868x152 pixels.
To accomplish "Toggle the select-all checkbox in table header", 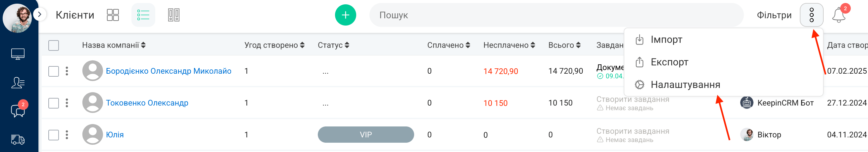I will click(x=54, y=45).
